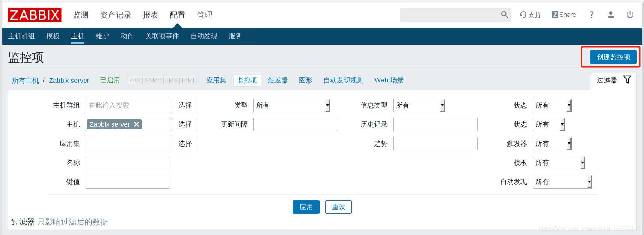The width and height of the screenshot is (644, 235).
Task: Open the 类型 dropdown
Action: (292, 105)
